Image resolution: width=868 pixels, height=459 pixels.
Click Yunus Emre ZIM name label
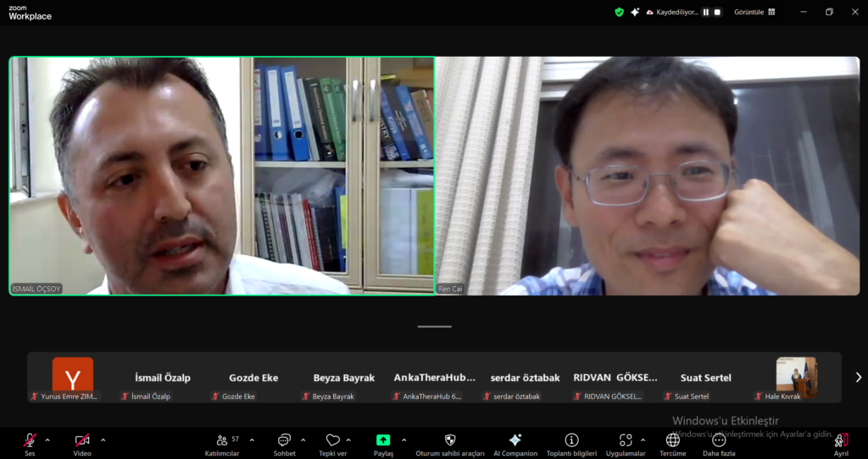(x=69, y=396)
